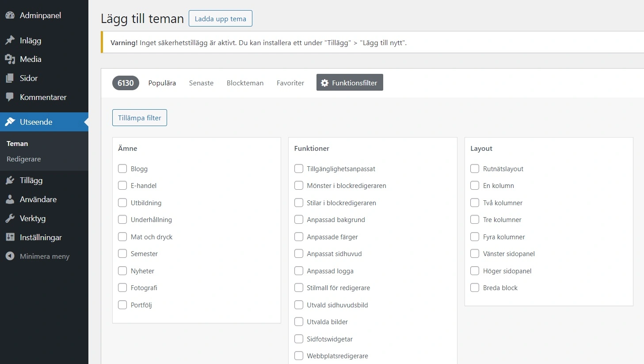644x364 pixels.
Task: Enable the Höger sidopanel checkbox
Action: coord(475,271)
